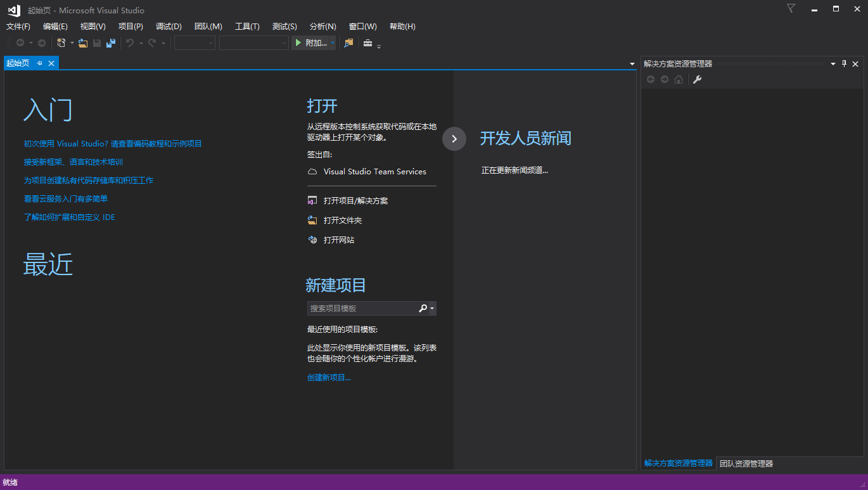The width and height of the screenshot is (868, 490).
Task: Open the 团队(M) menu
Action: point(208,26)
